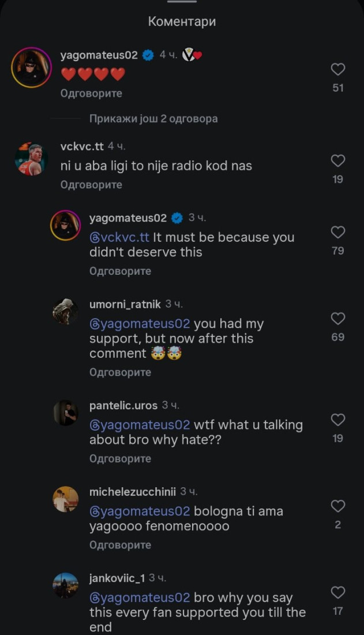Open michelezucchinii's profile picture
The image size is (364, 635).
(x=65, y=499)
